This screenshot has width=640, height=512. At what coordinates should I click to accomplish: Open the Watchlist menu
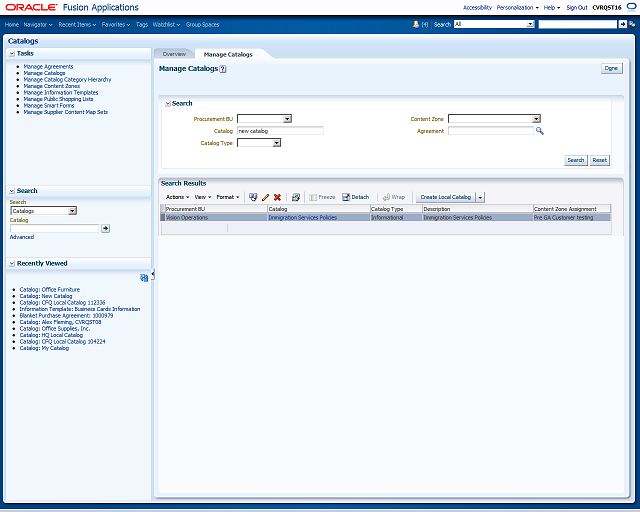pyautogui.click(x=167, y=24)
